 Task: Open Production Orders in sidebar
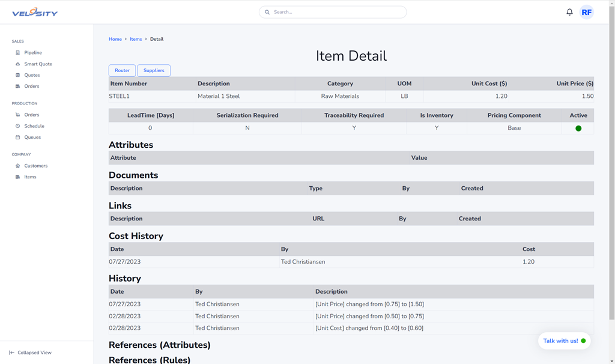[31, 115]
